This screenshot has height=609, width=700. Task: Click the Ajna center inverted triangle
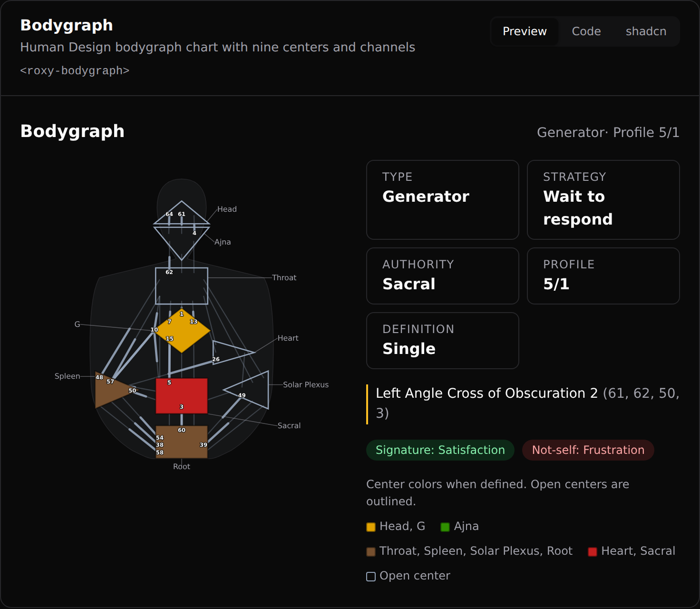[182, 240]
